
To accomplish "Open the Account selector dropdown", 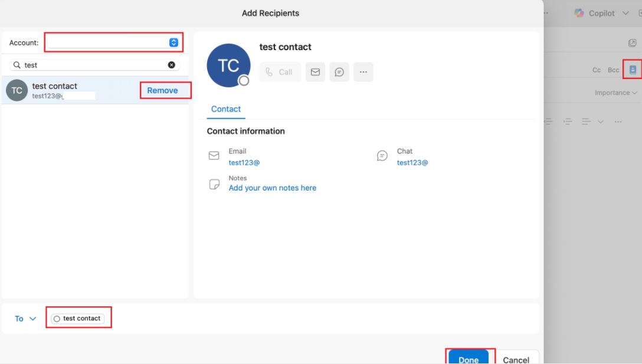I will (113, 42).
